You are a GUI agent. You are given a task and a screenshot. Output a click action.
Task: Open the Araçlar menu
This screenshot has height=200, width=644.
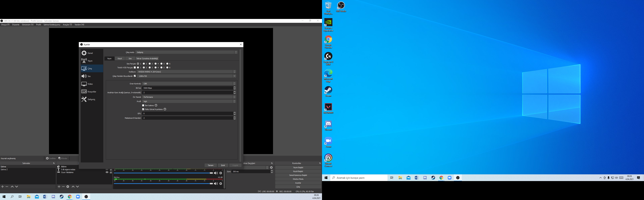tap(67, 25)
